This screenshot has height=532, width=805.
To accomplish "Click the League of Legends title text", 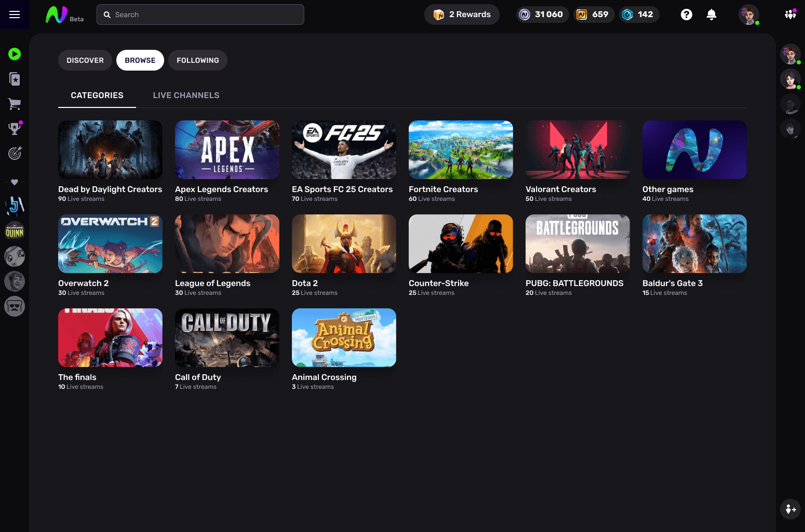I will [212, 283].
